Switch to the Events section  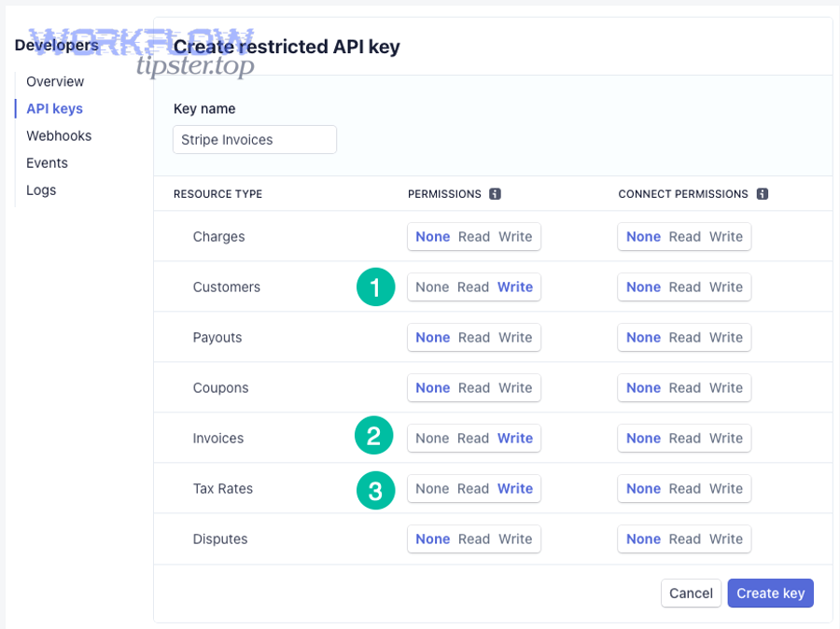click(47, 162)
